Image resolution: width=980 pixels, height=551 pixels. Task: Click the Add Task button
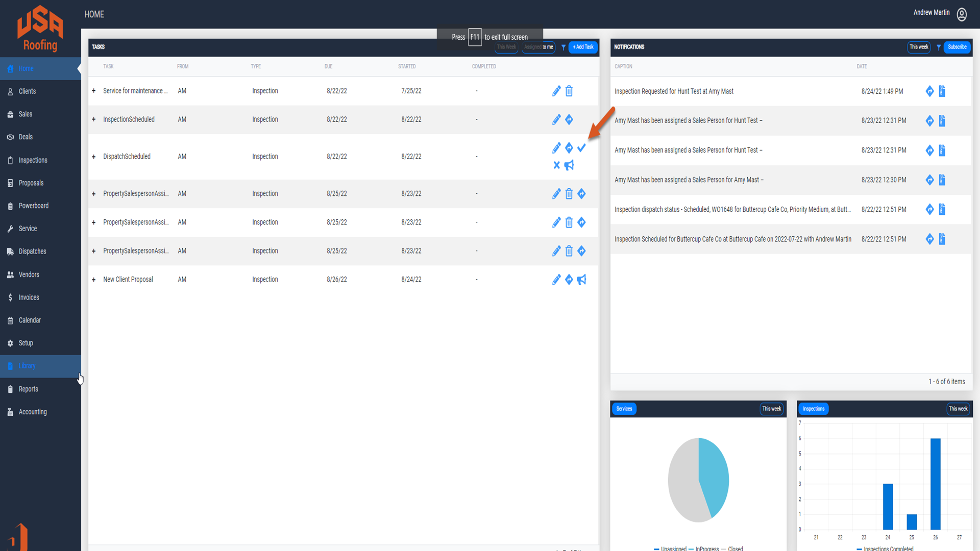[583, 47]
